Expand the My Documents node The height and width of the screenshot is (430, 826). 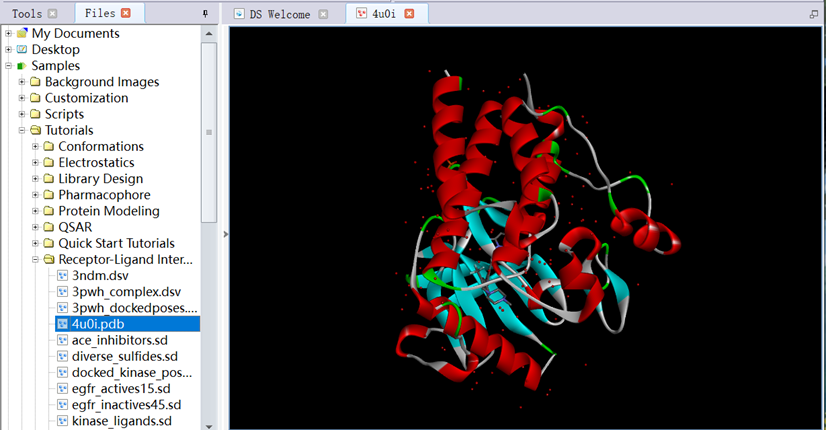(x=9, y=34)
